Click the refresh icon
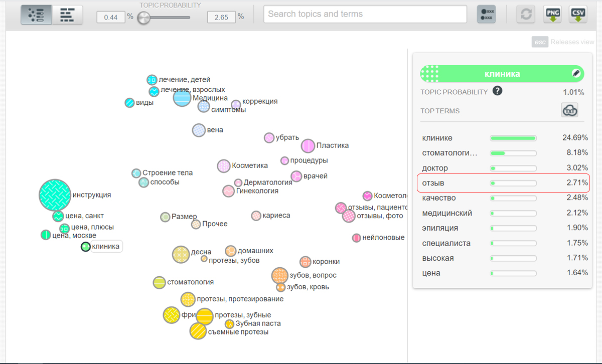 point(526,15)
